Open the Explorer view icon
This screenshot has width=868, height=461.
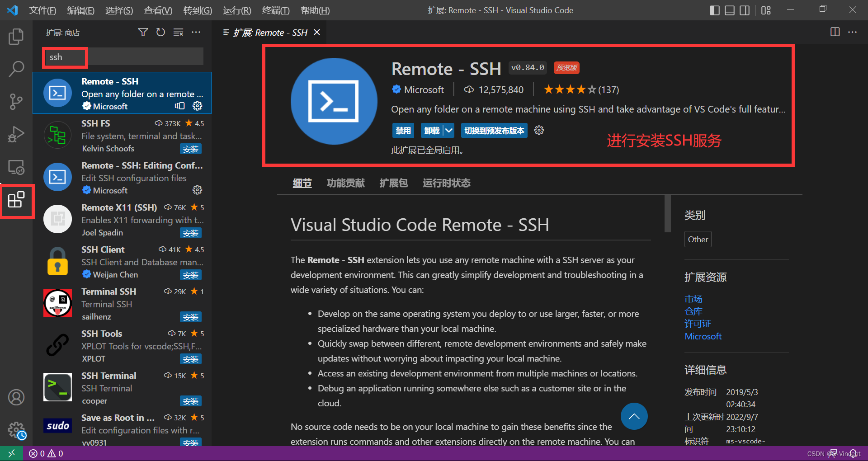16,37
